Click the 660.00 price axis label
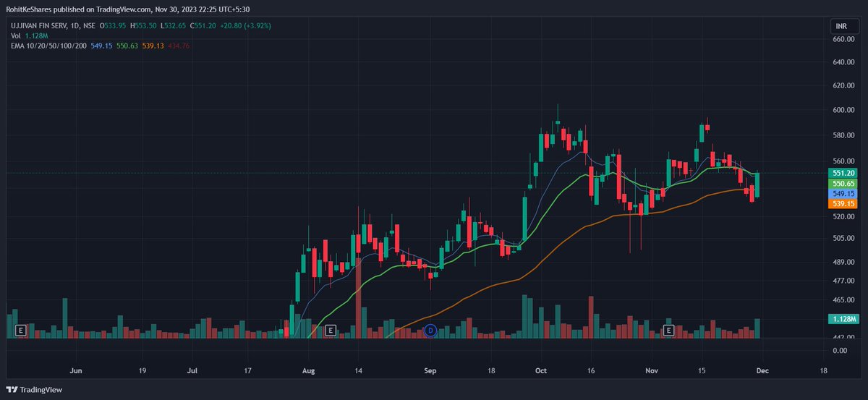868x400 pixels. [x=845, y=40]
